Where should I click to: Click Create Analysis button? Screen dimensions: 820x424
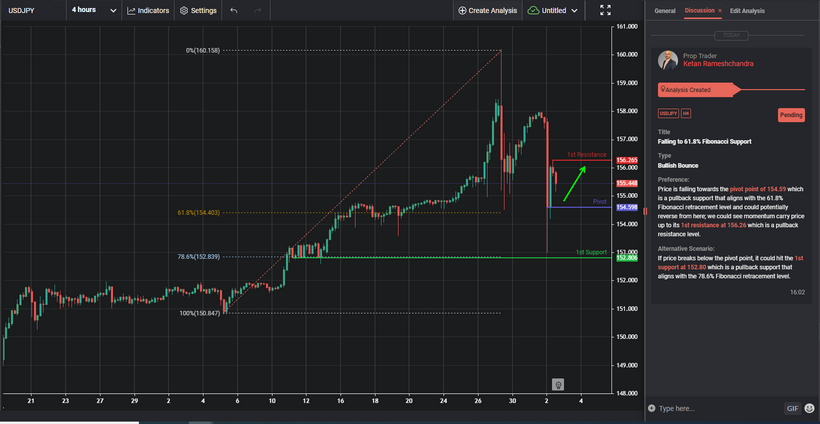[487, 10]
